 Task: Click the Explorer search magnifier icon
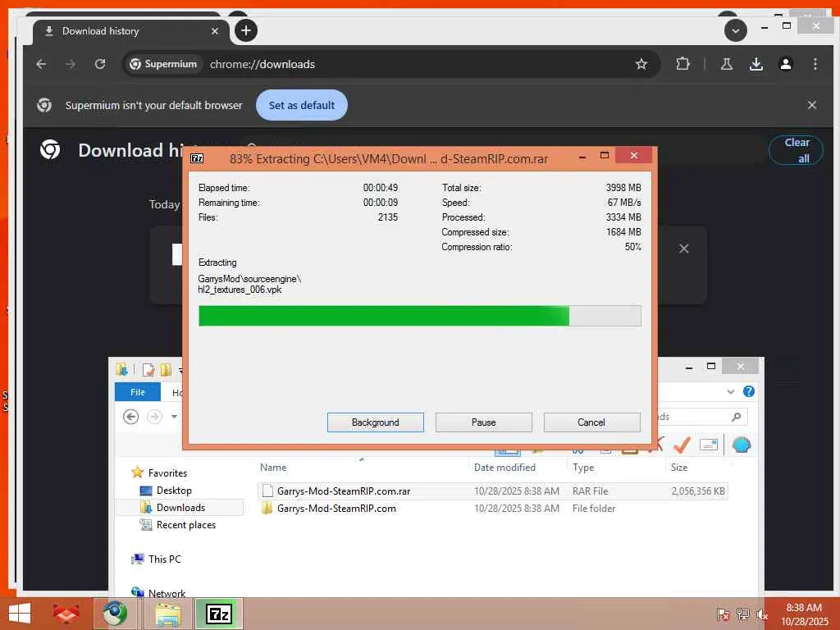737,416
